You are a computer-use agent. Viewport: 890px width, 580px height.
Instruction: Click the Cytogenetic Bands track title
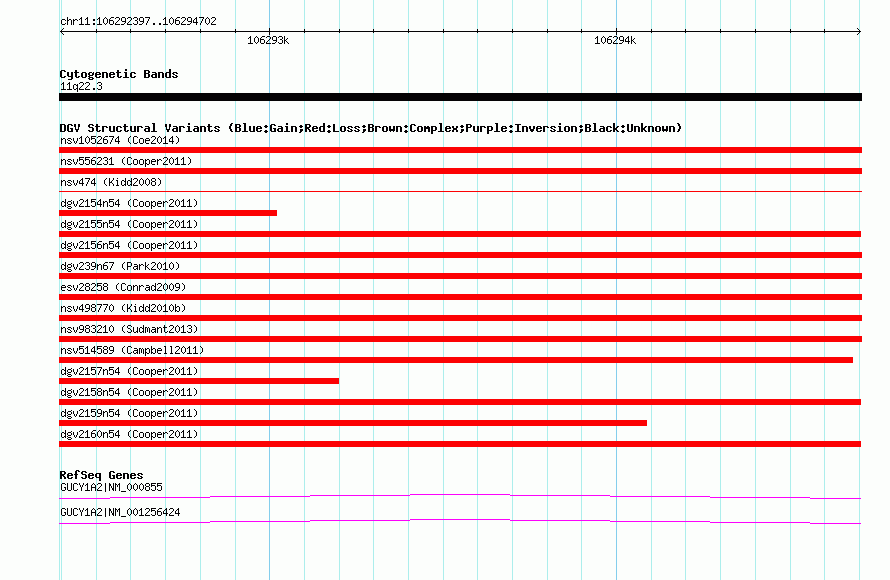[119, 74]
